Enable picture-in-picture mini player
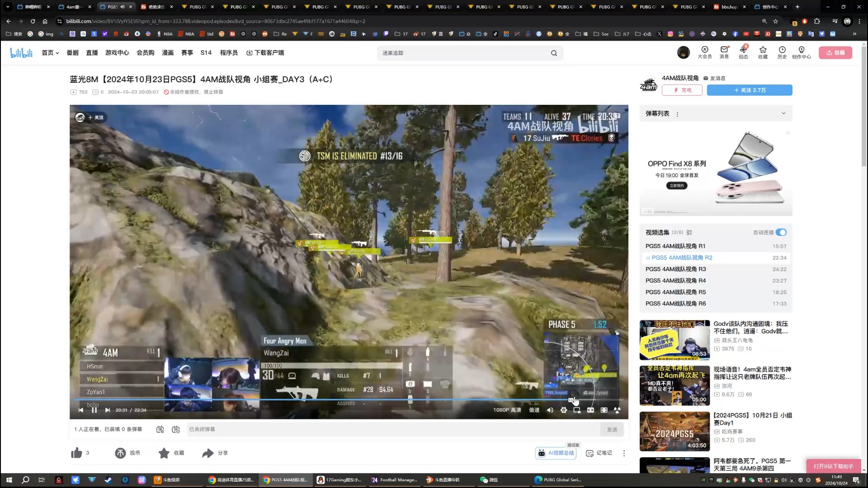The image size is (868, 488). [577, 410]
